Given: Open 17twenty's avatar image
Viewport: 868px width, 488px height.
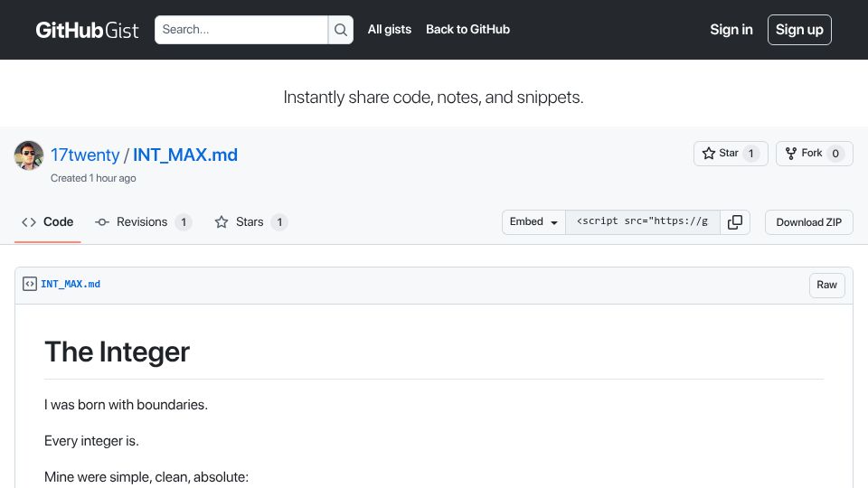Looking at the screenshot, I should pos(29,155).
